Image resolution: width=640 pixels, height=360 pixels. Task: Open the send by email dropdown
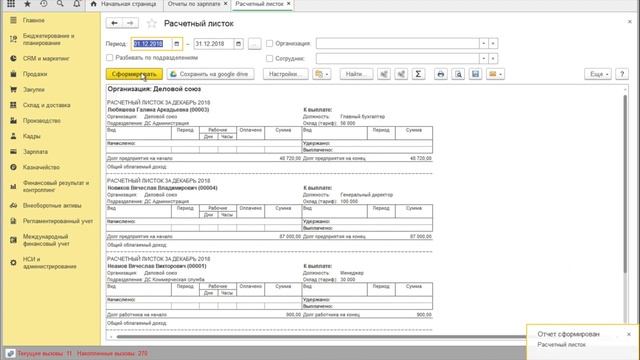coord(495,74)
